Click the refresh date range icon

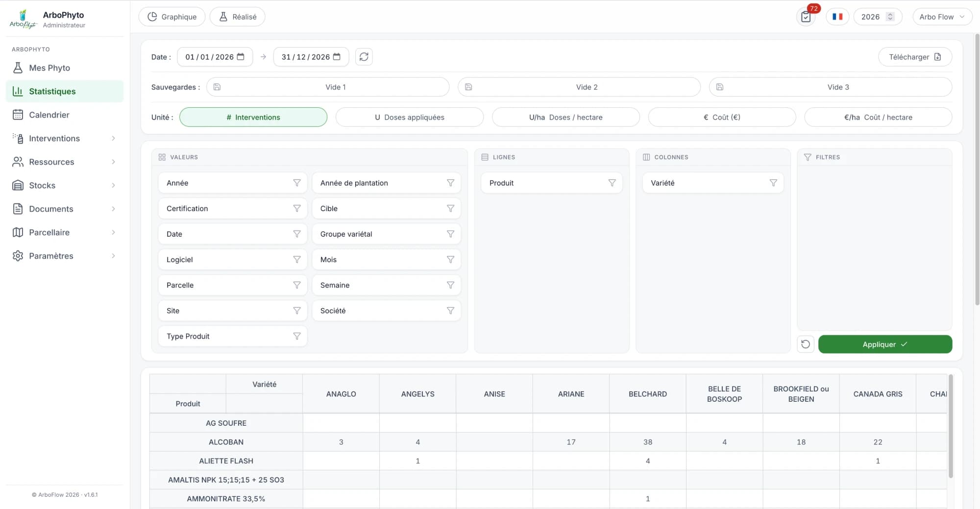(x=364, y=57)
